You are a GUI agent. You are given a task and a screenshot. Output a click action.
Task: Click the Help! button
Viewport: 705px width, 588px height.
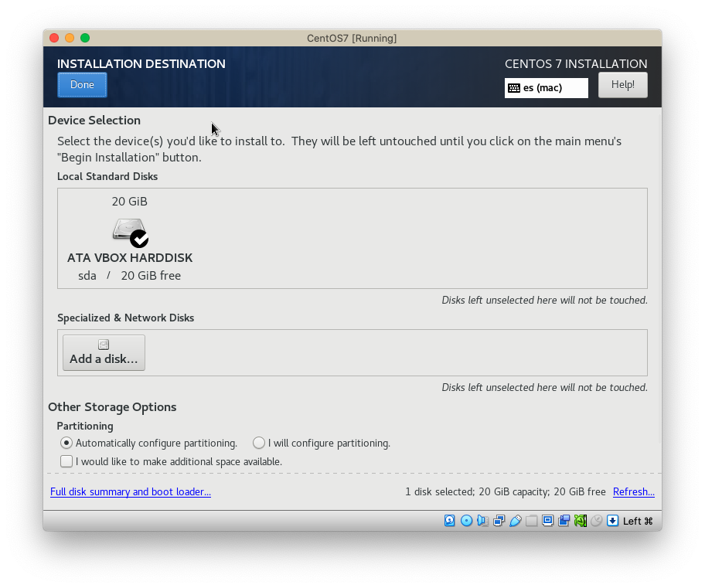[622, 85]
